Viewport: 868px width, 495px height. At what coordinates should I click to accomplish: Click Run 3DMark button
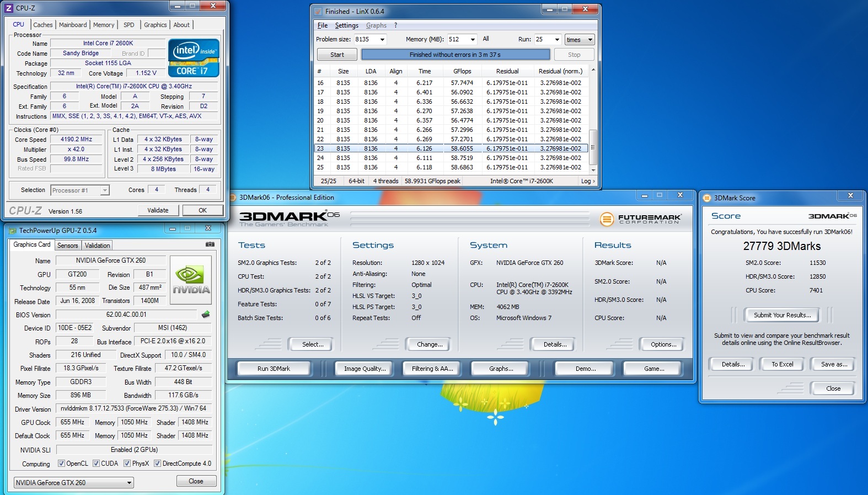pos(274,369)
